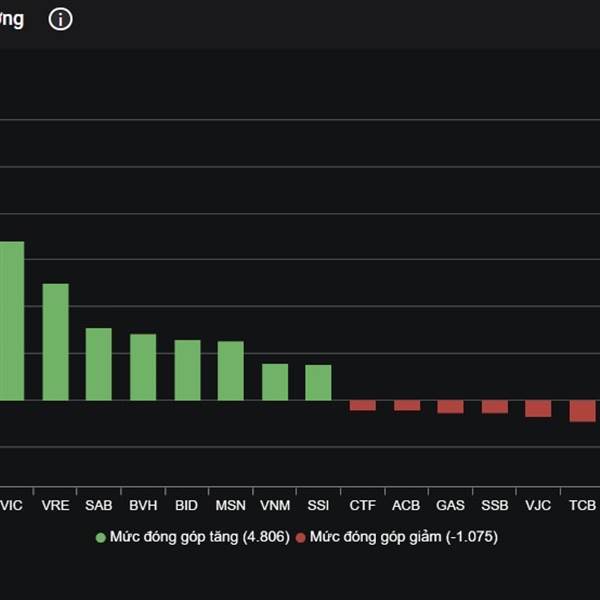Image resolution: width=600 pixels, height=600 pixels.
Task: Click the ACB axis label
Action: 406,506
